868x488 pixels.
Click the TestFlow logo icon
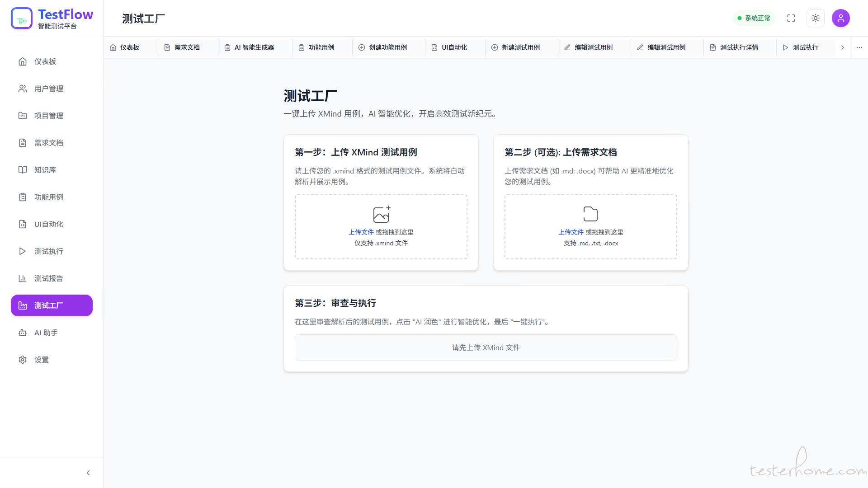coord(22,18)
